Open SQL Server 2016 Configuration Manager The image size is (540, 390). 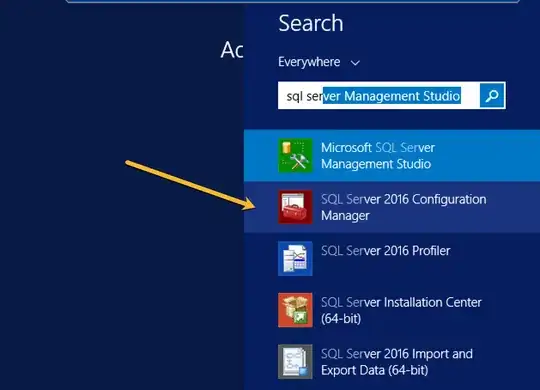click(392, 207)
